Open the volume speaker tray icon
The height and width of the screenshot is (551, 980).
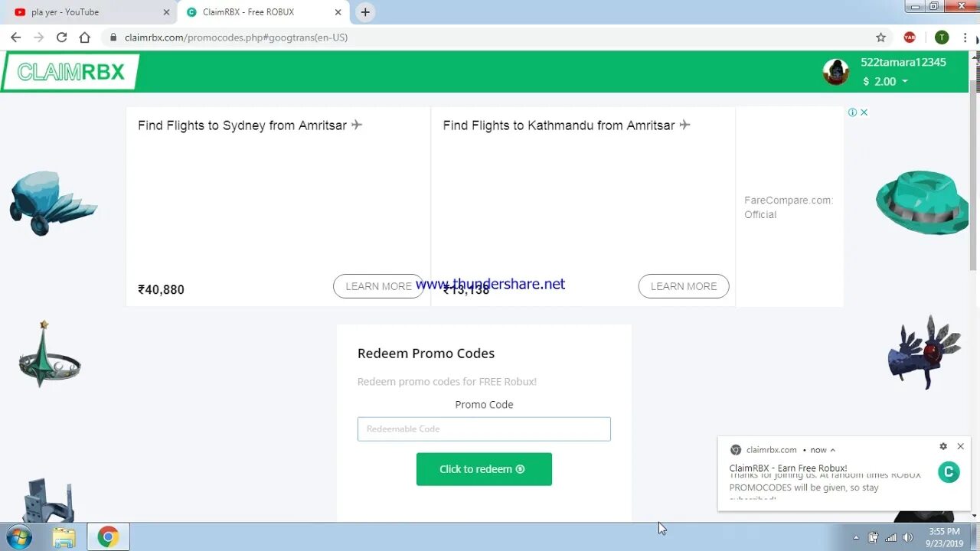click(908, 537)
